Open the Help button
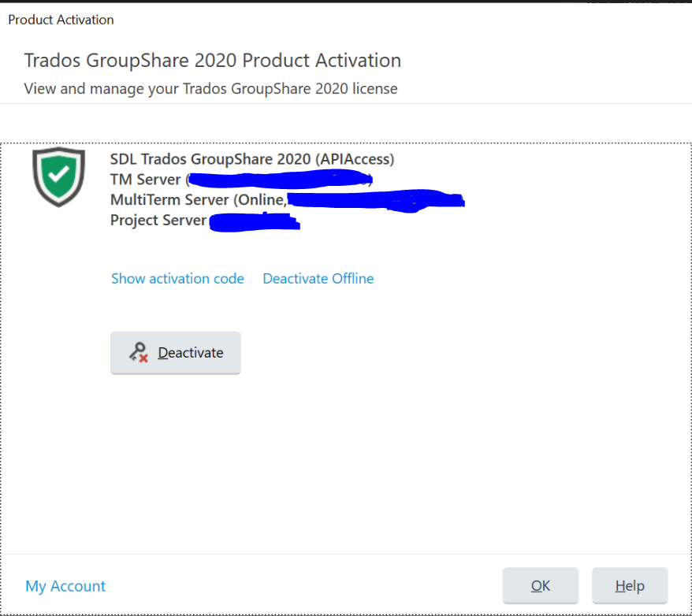 629,585
